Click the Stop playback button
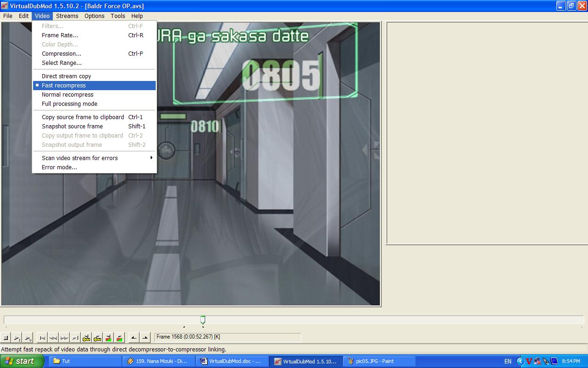 (x=6, y=338)
